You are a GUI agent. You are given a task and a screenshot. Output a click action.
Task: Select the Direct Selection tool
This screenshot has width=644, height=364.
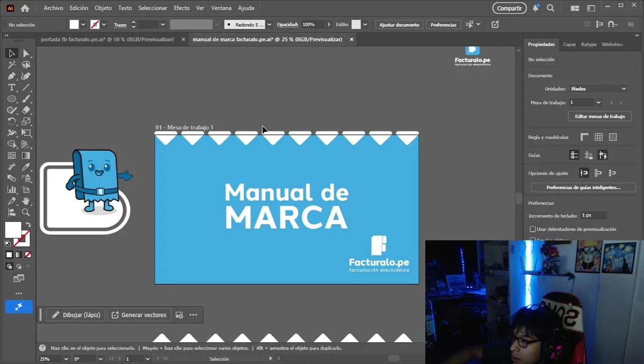tap(26, 53)
